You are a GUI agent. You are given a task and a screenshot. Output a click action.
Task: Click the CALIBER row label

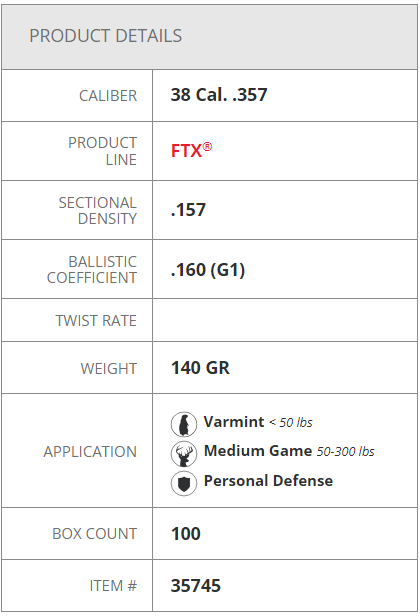(108, 96)
